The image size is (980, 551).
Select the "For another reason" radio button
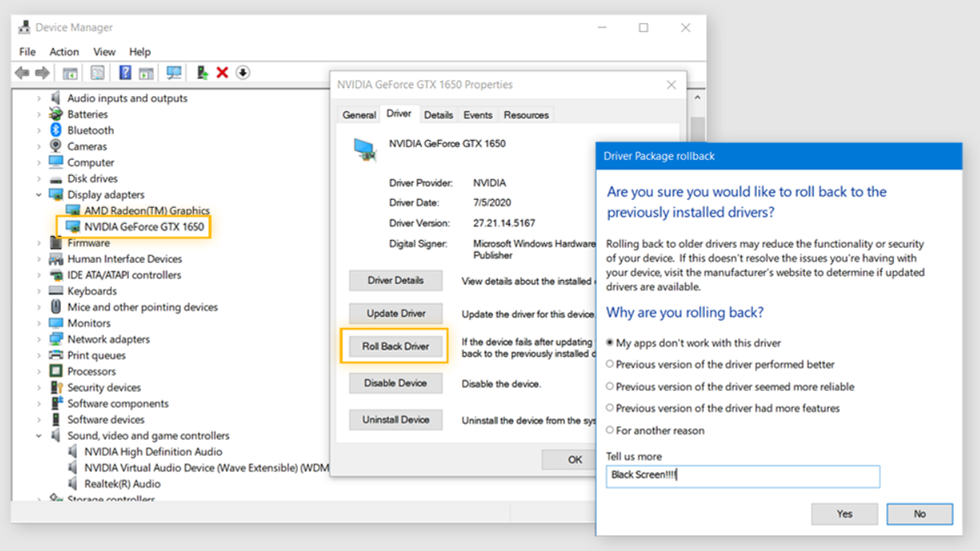point(610,430)
